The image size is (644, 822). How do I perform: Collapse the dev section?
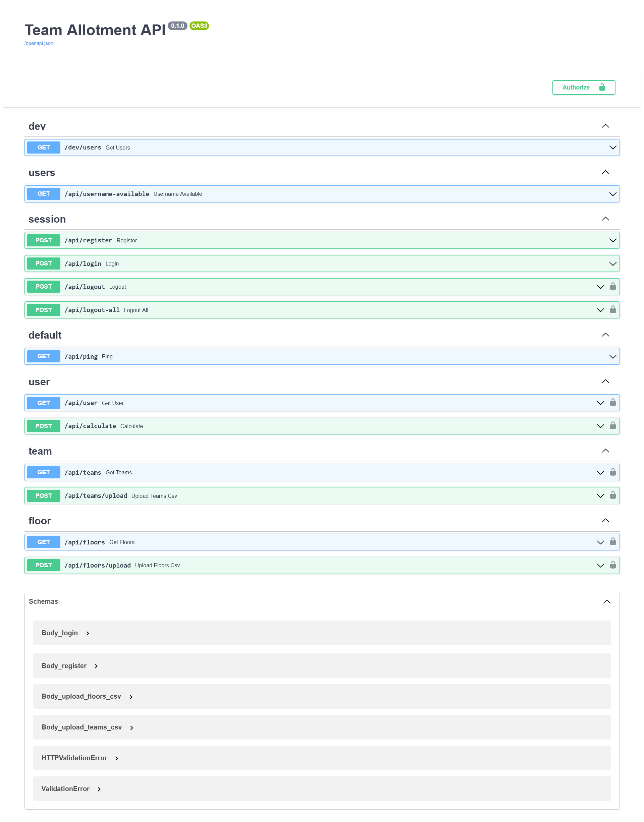pyautogui.click(x=605, y=126)
